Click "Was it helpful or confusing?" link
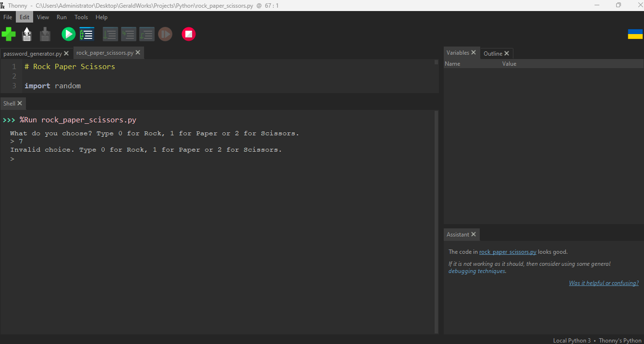 tap(604, 283)
